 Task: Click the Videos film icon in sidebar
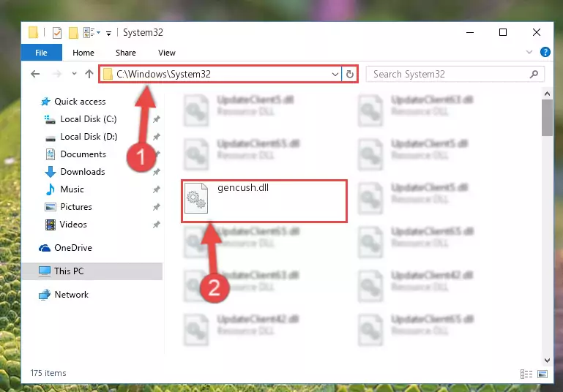pos(51,225)
